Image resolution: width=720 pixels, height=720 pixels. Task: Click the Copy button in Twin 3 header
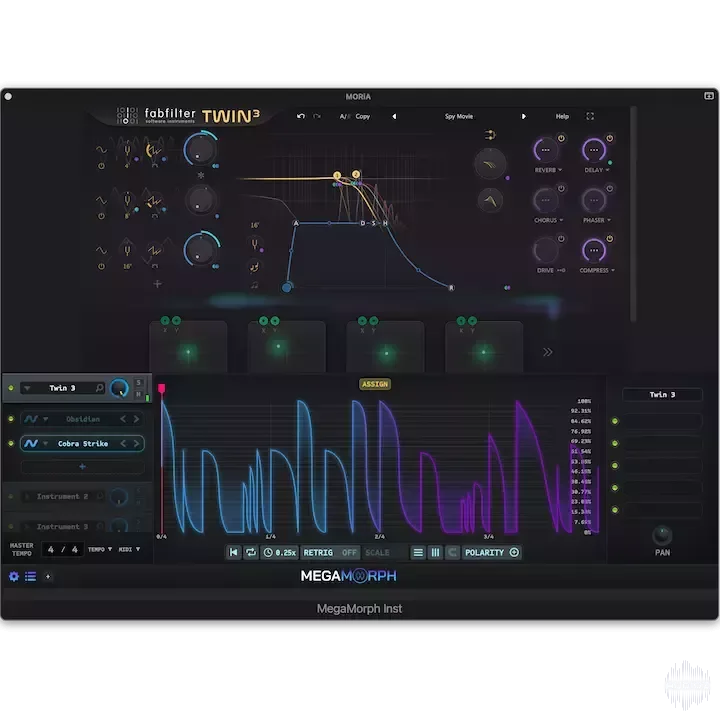pos(362,117)
